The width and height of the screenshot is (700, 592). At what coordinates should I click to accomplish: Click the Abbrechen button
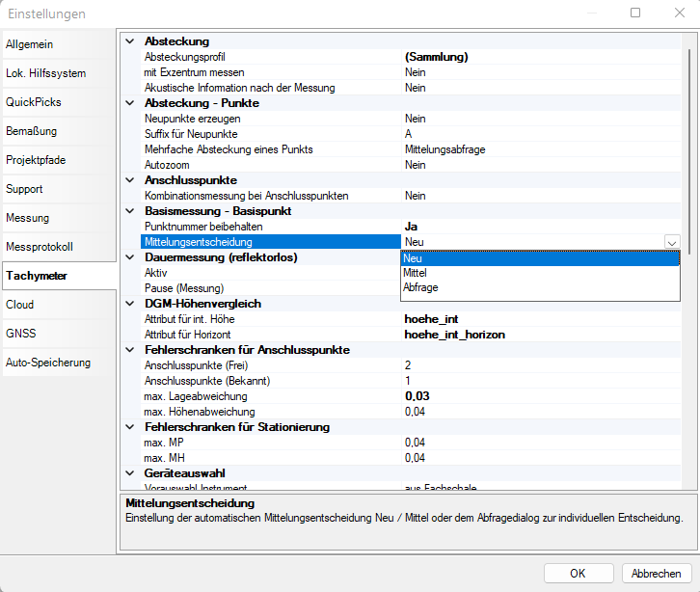pos(657,573)
